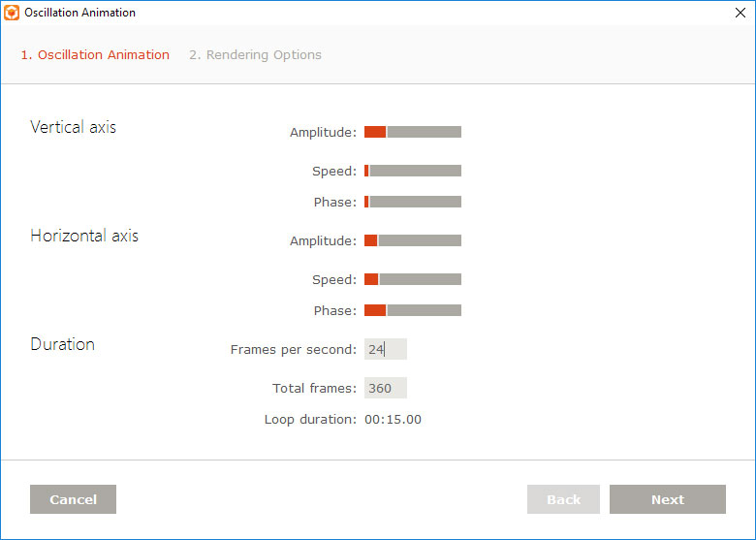Adjust the Horizontal axis Amplitude slider
This screenshot has height=540, width=756.
point(413,240)
